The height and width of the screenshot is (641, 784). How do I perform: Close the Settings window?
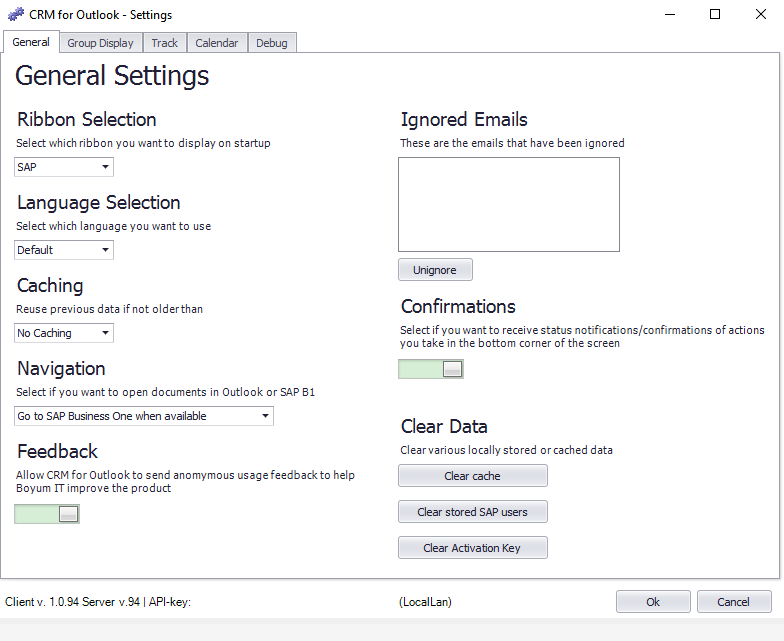point(760,14)
